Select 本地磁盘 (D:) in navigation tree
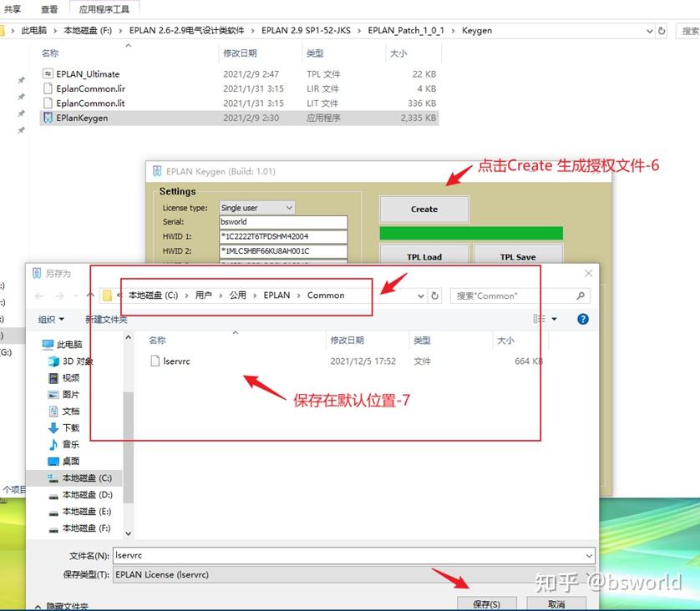700x611 pixels. [80, 495]
